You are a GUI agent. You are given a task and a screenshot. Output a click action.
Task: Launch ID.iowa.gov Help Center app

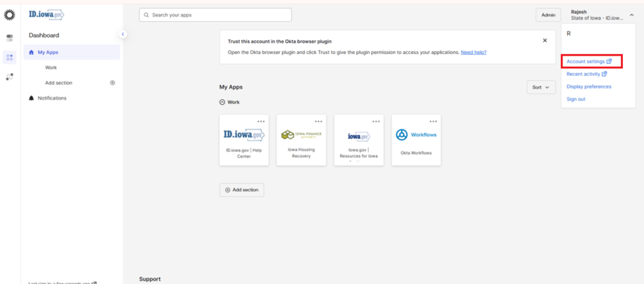pos(244,141)
